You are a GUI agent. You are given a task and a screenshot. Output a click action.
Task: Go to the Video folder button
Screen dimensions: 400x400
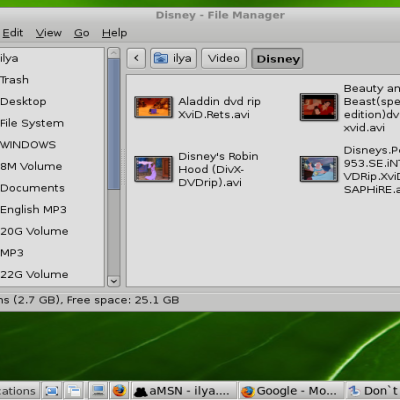224,58
